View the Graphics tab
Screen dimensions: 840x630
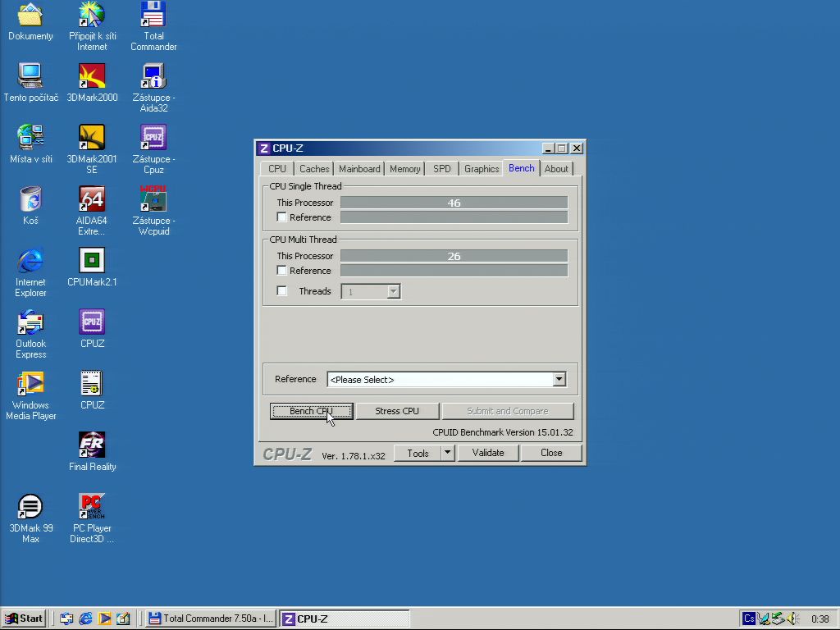tap(482, 169)
